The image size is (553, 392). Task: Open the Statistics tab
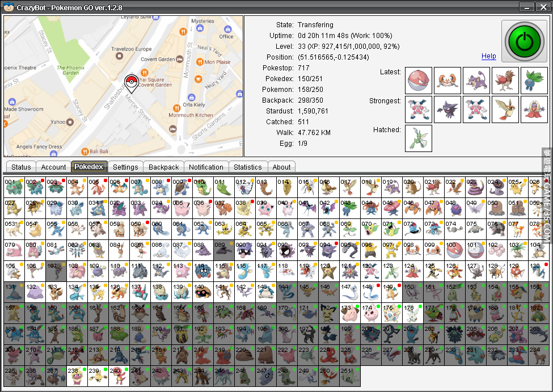click(x=248, y=167)
